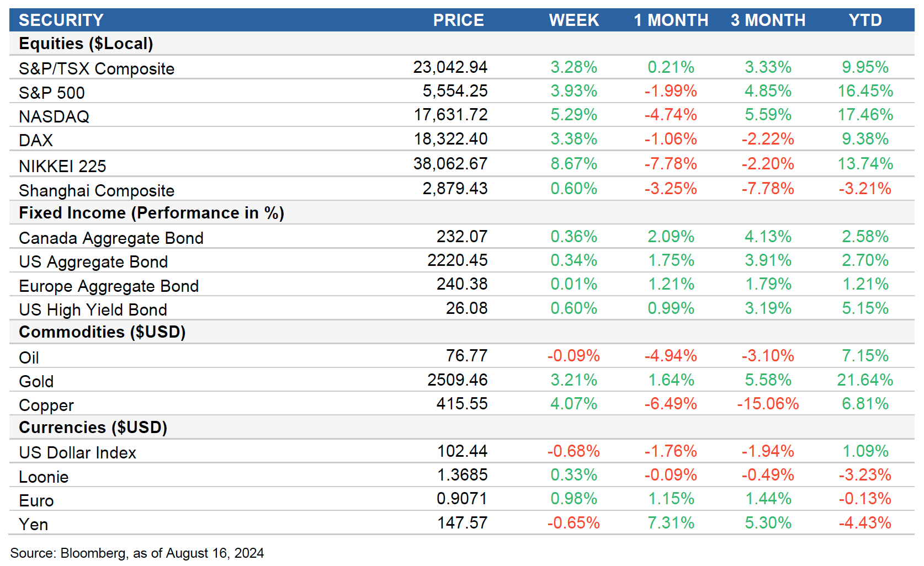Click Canada Aggregate Bond price 232.07
This screenshot has width=924, height=566.
[462, 237]
